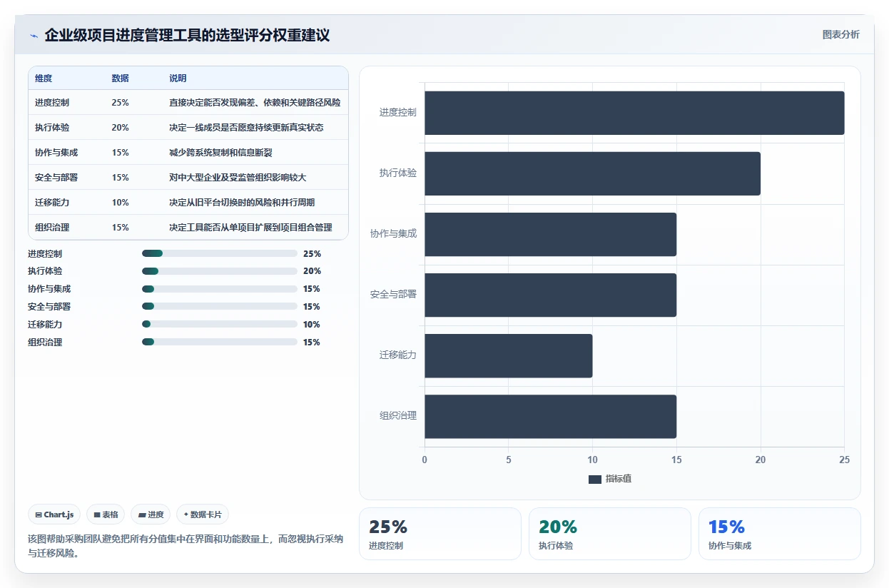Click description 决定工具能否从单项目扩展到项目组合管理

click(x=250, y=228)
